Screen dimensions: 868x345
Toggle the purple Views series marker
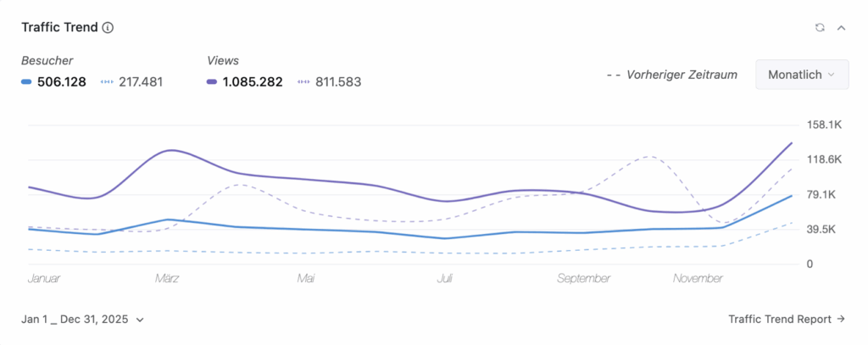point(213,82)
